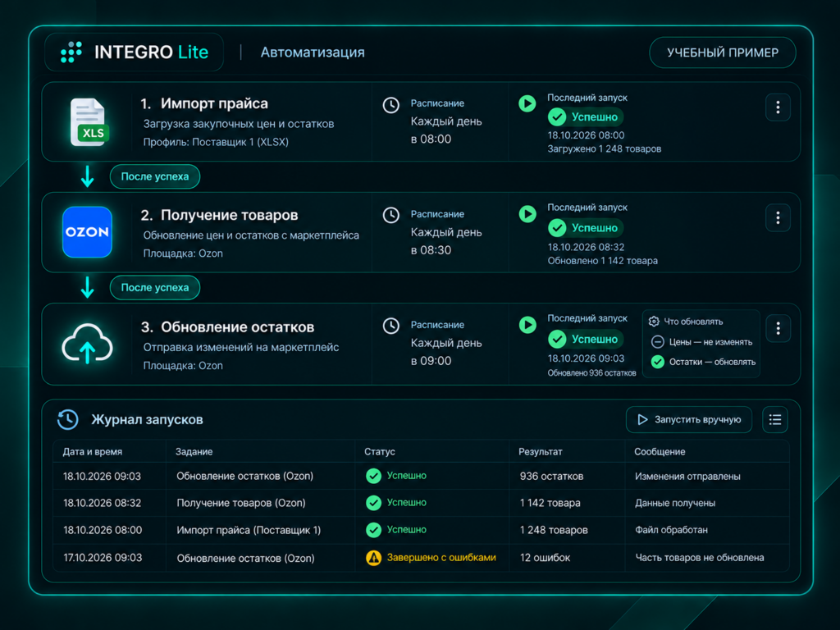Click the Изменения отправлены message cell
840x630 pixels.
click(x=688, y=476)
